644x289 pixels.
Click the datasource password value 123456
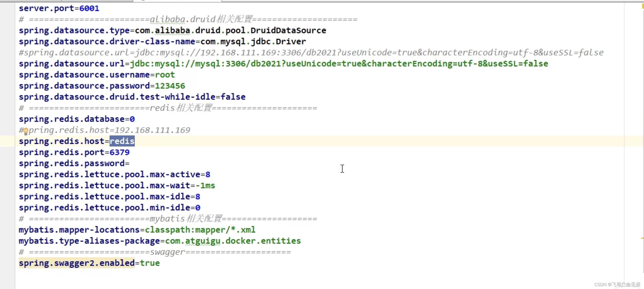170,86
